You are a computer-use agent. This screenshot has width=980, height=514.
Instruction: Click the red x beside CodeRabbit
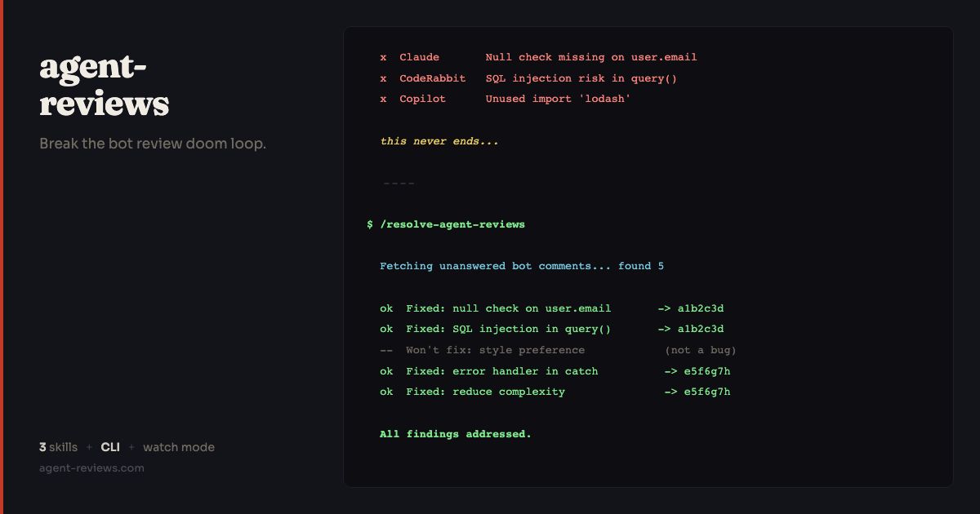click(383, 78)
